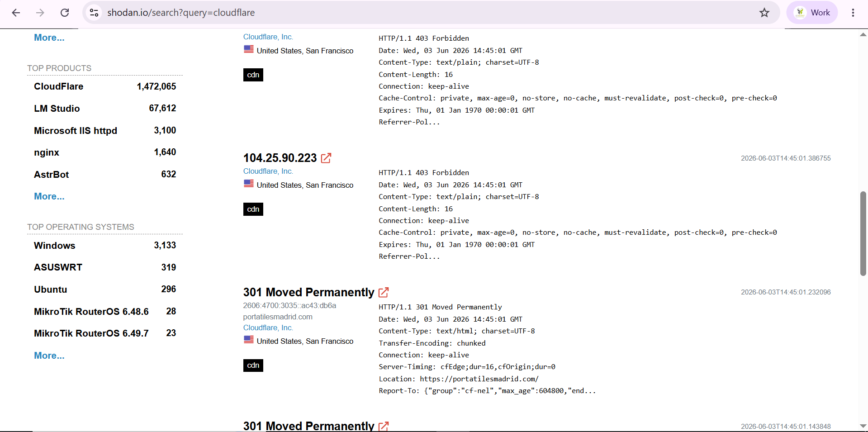Filter by ASUSWRT operating system
The image size is (868, 432).
(x=58, y=267)
